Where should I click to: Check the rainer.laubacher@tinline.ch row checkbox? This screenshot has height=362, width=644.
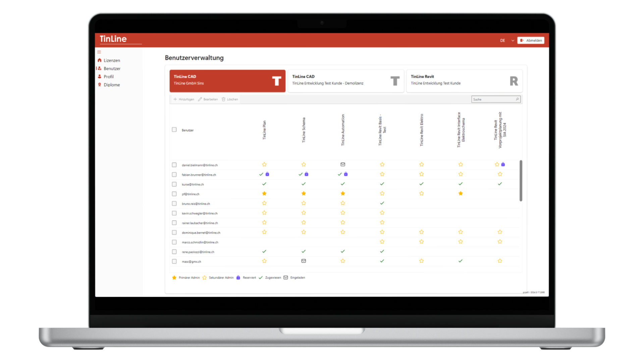174,223
